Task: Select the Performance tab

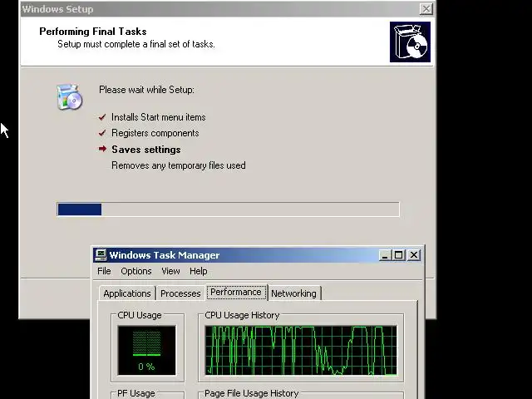Action: (236, 292)
